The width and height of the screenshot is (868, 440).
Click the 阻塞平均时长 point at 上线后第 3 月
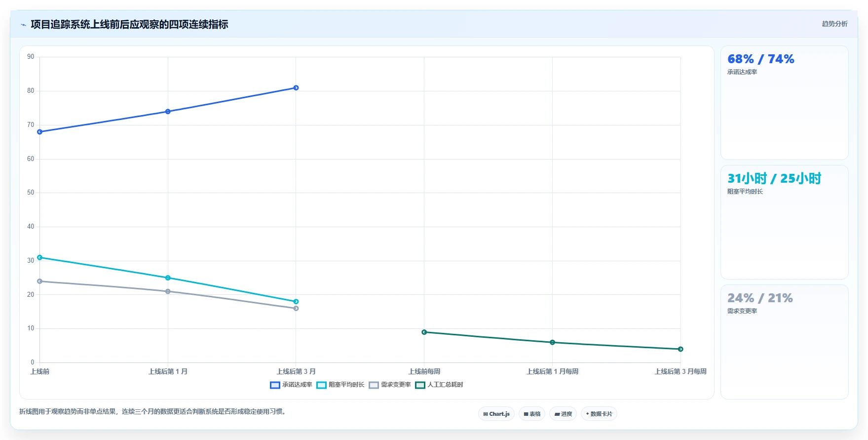click(296, 302)
